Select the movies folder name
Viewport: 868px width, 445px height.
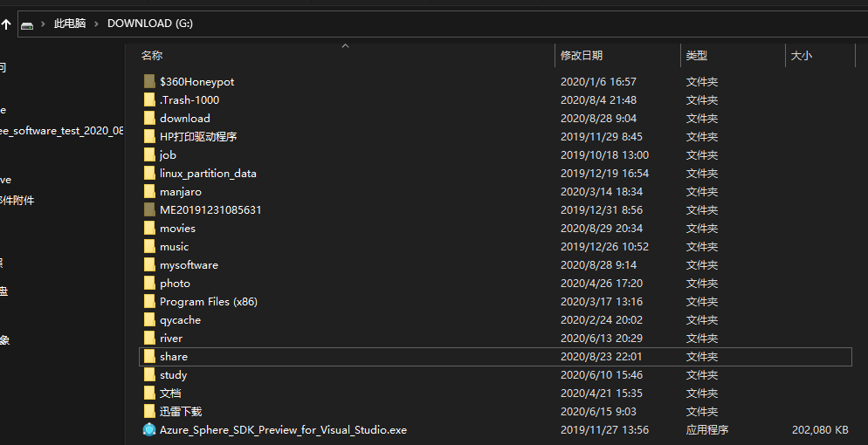177,229
